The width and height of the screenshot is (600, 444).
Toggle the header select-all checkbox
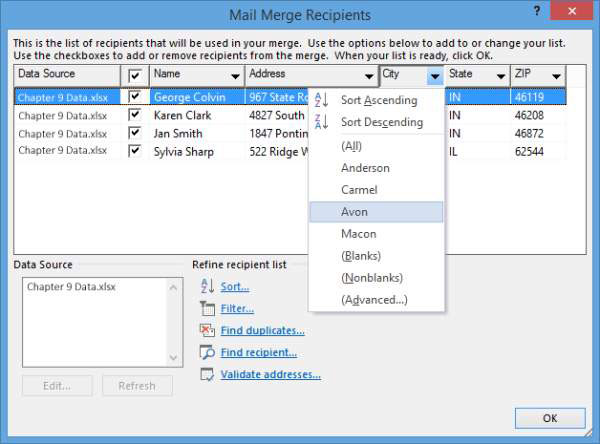tap(135, 75)
